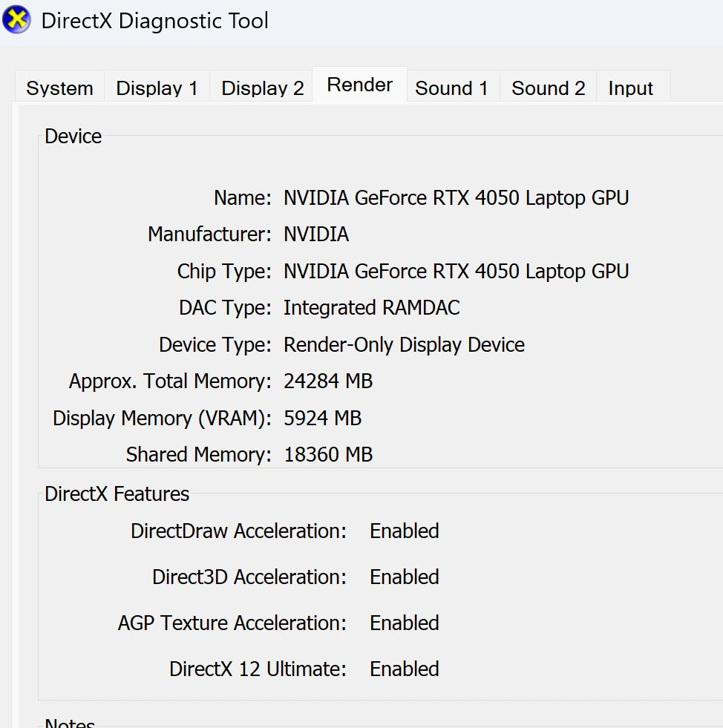Click the Integrated RAMDAC value
The width and height of the screenshot is (723, 728).
(x=371, y=308)
